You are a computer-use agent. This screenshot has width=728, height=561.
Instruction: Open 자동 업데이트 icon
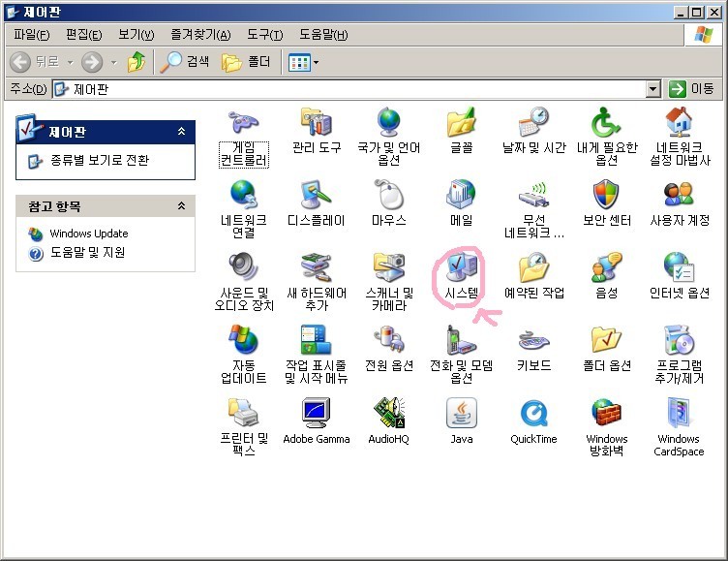244,355
